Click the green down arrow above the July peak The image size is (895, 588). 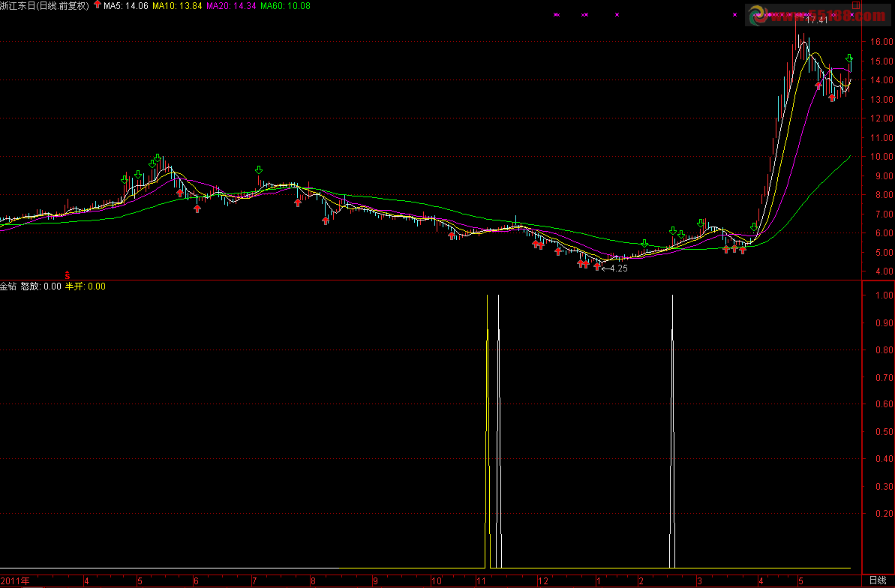pyautogui.click(x=259, y=170)
